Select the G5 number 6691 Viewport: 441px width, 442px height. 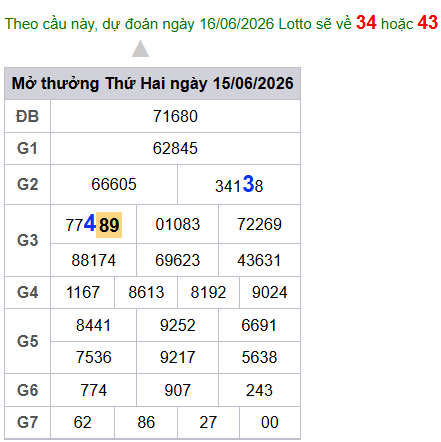(x=259, y=325)
